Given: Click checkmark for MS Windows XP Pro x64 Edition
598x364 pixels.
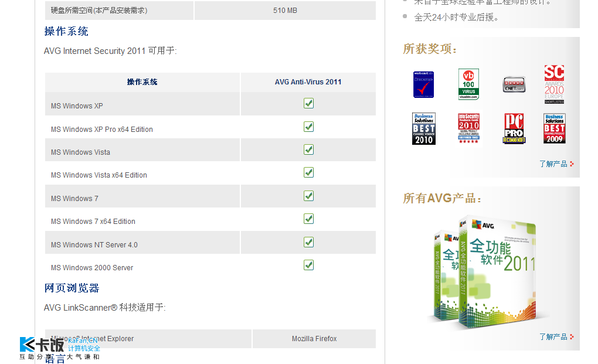Looking at the screenshot, I should (308, 127).
